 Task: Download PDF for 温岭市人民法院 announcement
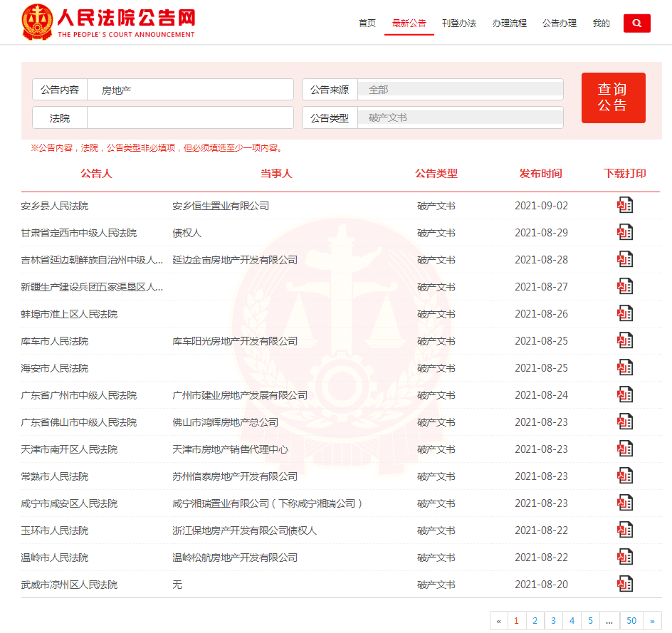click(x=624, y=558)
